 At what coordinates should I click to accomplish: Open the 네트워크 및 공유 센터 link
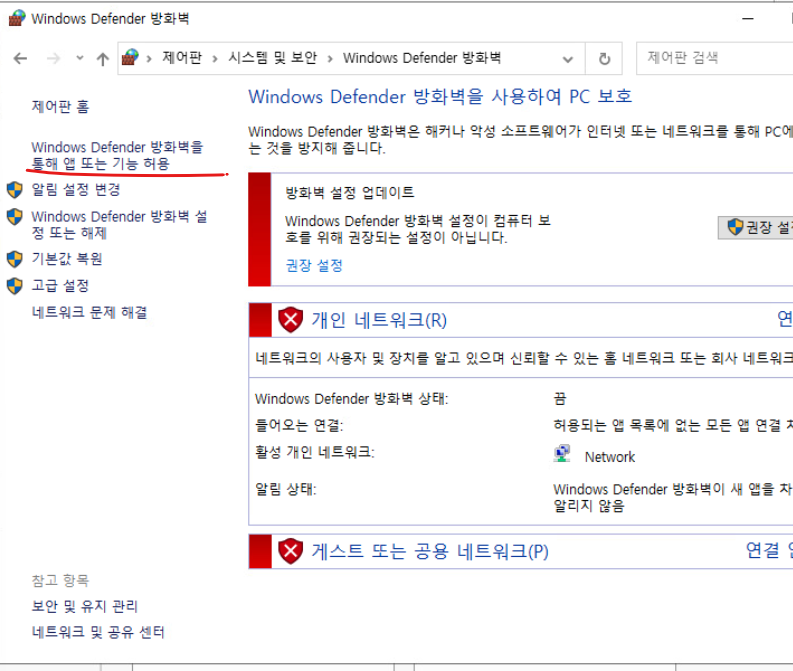click(98, 632)
